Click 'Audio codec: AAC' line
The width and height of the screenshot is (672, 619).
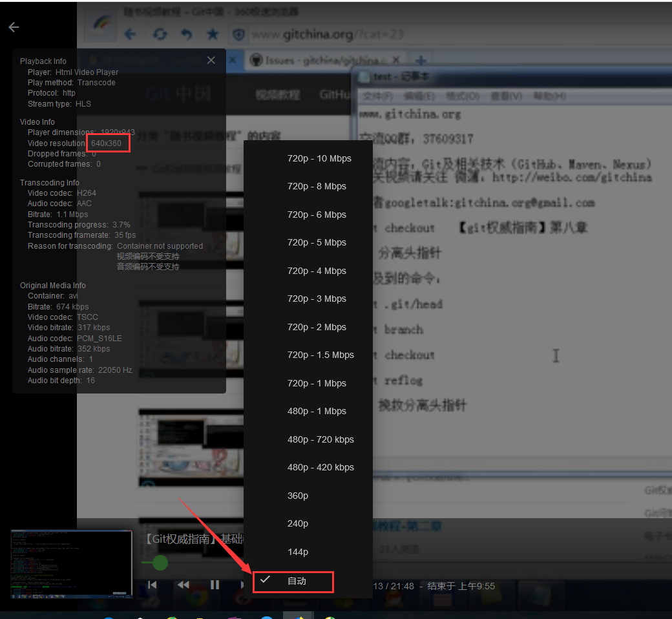coord(59,204)
